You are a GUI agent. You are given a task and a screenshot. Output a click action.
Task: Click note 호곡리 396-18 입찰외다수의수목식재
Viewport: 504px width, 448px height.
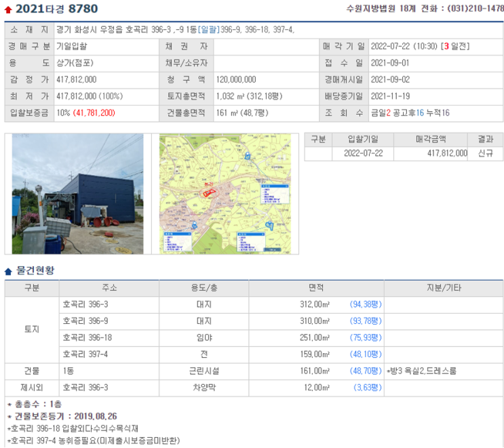[x=73, y=429]
